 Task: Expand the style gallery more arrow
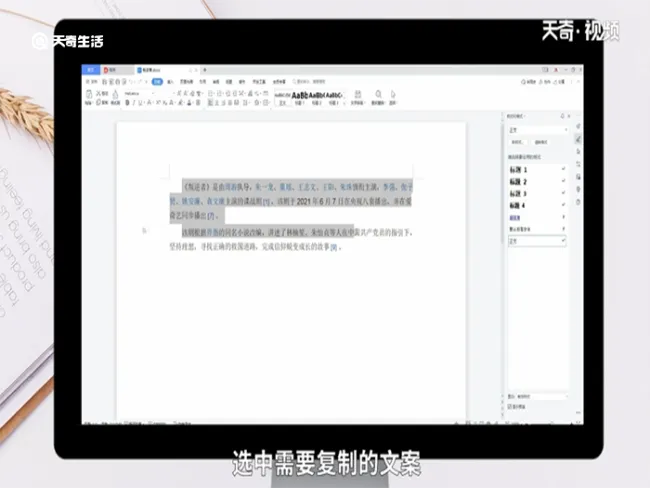coord(345,102)
